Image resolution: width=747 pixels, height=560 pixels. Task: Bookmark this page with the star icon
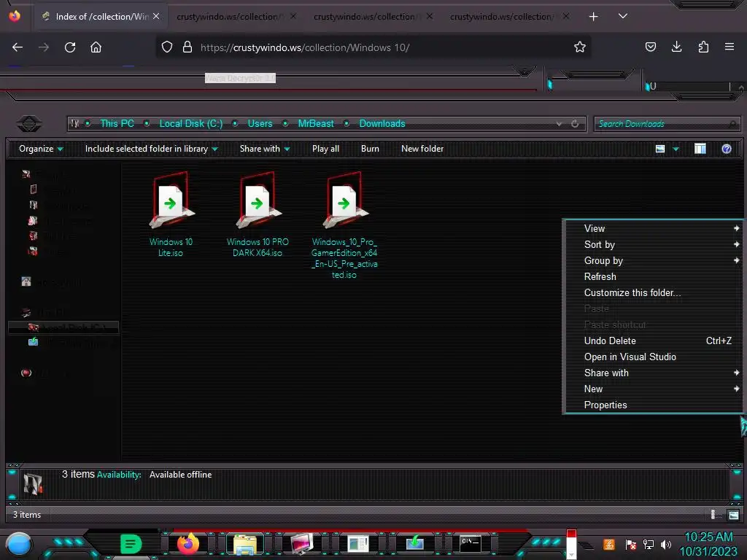point(579,47)
